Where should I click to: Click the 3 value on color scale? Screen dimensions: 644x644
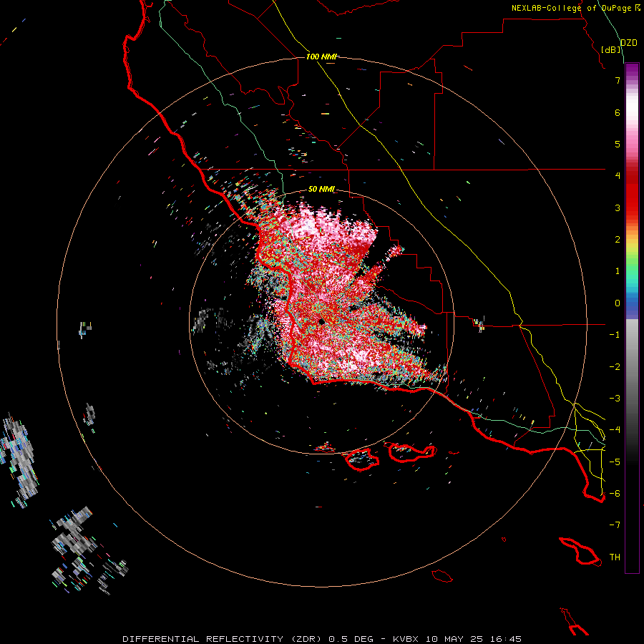pos(618,208)
